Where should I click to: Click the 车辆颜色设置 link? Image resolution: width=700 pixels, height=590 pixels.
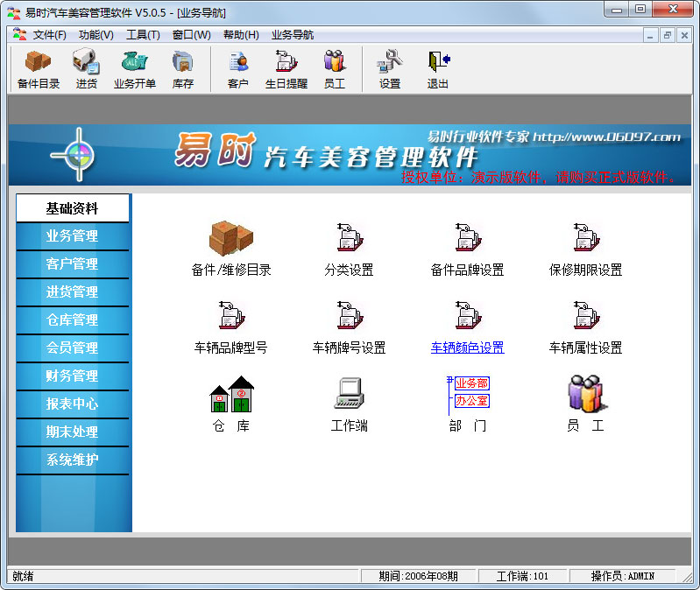[468, 348]
